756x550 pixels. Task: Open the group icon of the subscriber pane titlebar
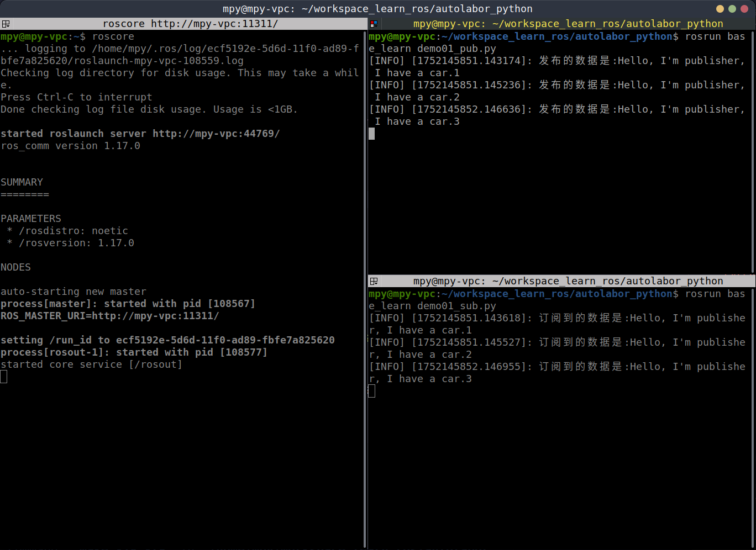374,281
